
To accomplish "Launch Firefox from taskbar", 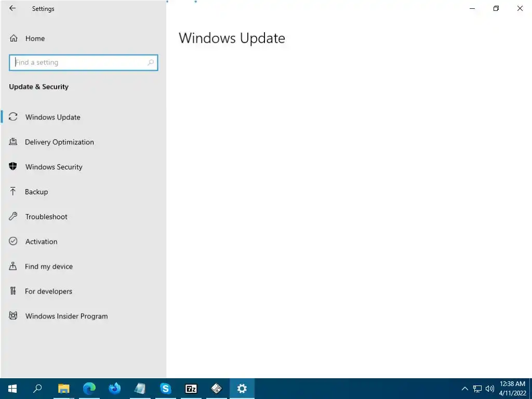I will [115, 389].
